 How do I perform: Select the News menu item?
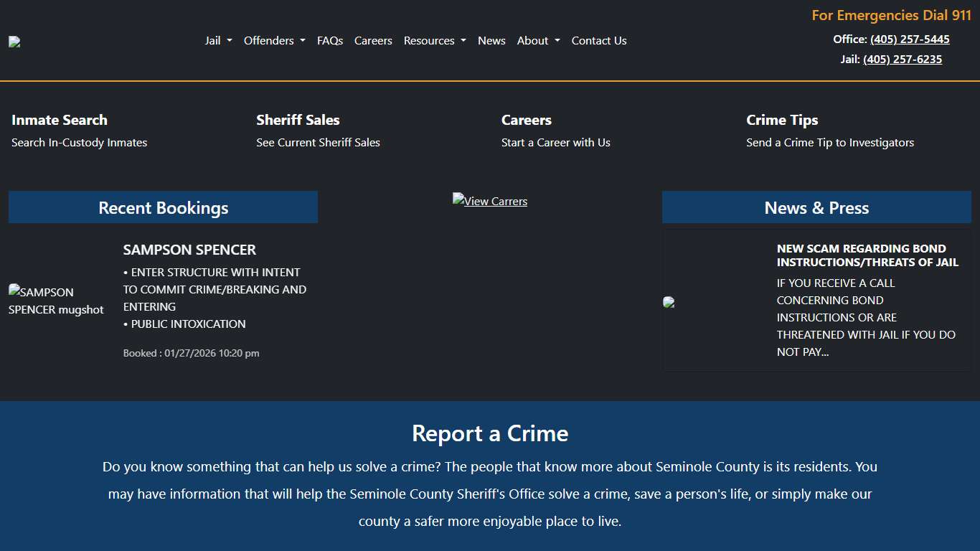(x=491, y=41)
